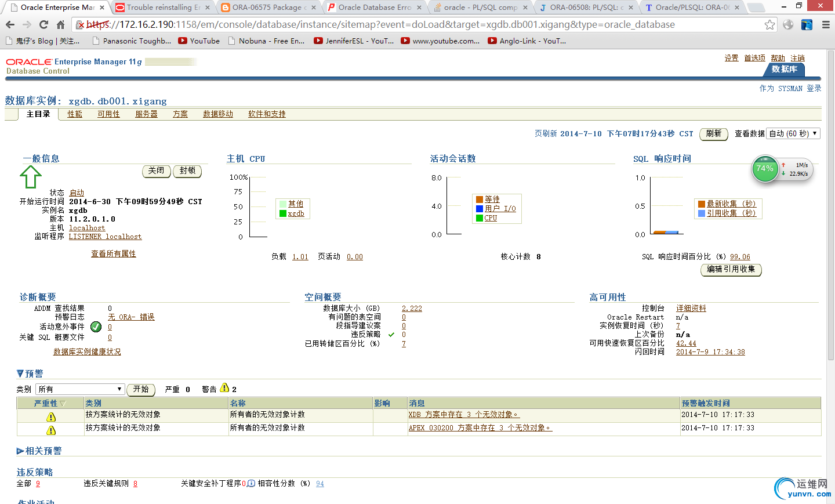Click the 数据库 tab at top right
The width and height of the screenshot is (835, 504).
(784, 69)
